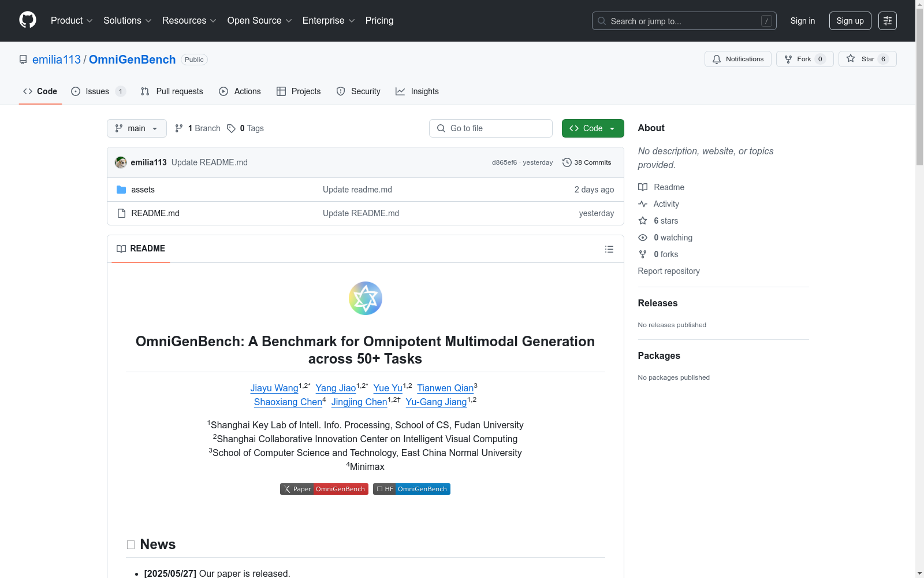Viewport: 924px width, 578px height.
Task: Switch to the Insights tab
Action: [417, 91]
